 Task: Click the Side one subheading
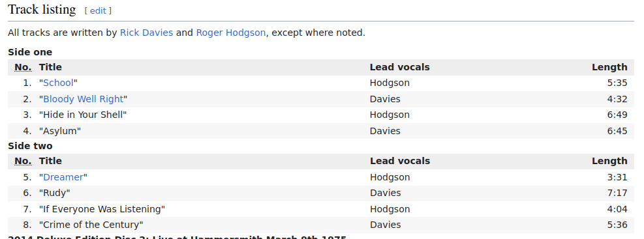30,52
